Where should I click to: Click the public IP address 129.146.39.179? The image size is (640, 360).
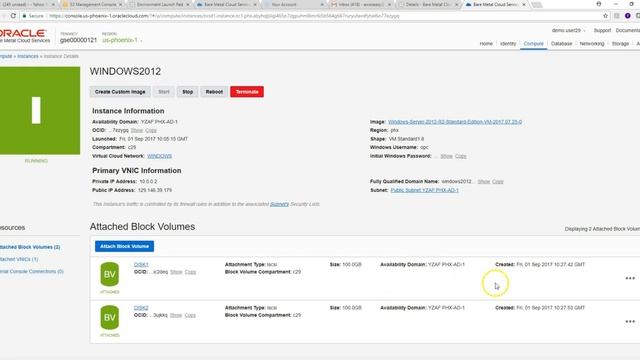coord(155,190)
